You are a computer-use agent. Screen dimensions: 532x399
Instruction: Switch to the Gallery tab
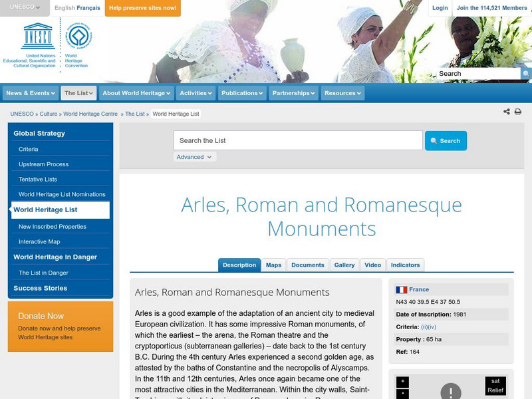(344, 265)
